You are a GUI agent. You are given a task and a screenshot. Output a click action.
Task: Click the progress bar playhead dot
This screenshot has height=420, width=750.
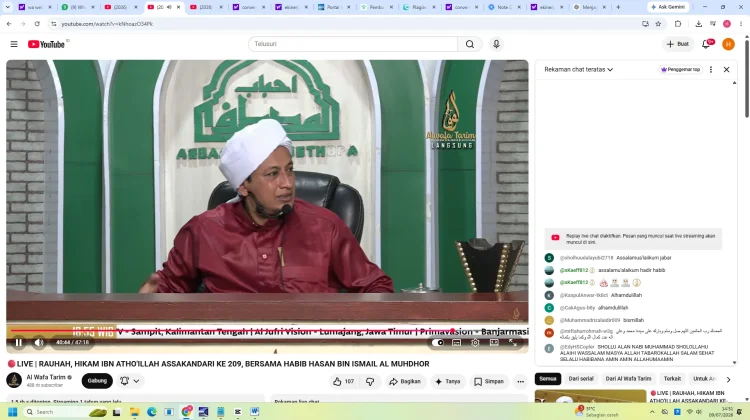(452, 331)
